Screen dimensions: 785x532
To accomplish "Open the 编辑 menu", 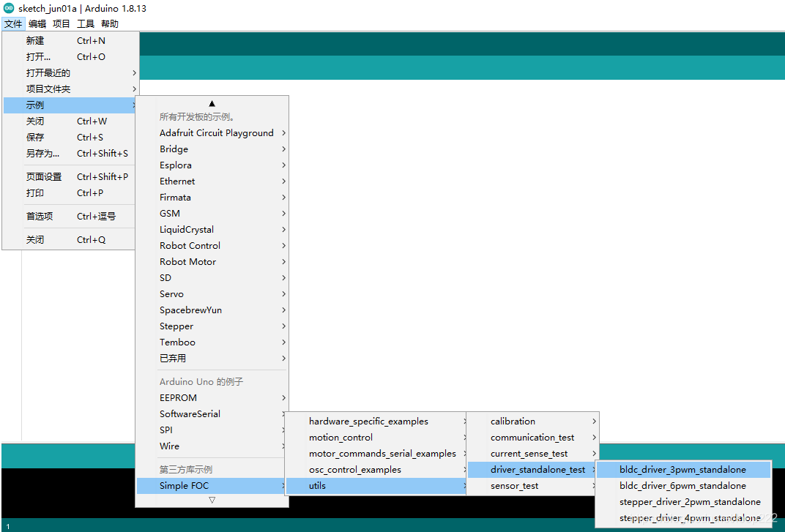I will [37, 23].
